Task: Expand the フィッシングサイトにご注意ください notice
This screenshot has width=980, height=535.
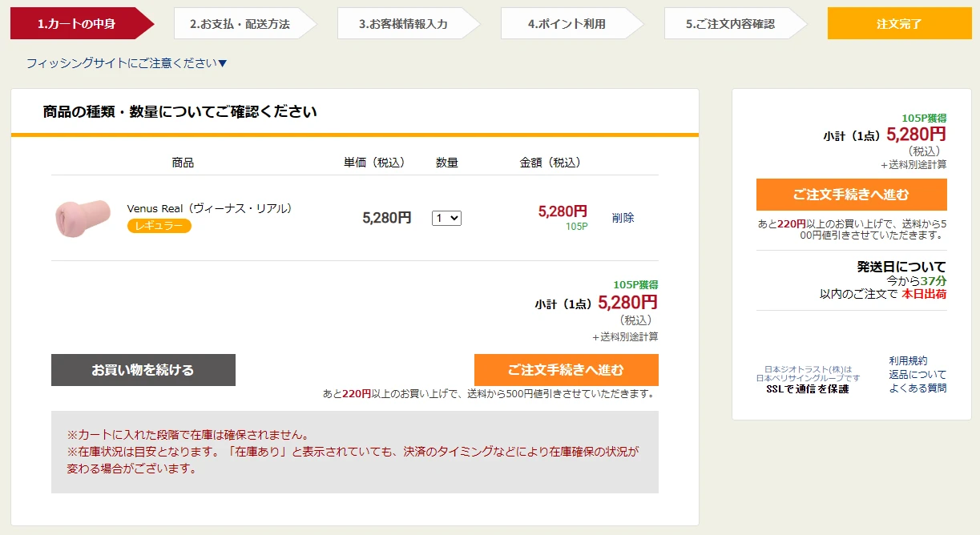Action: (127, 63)
